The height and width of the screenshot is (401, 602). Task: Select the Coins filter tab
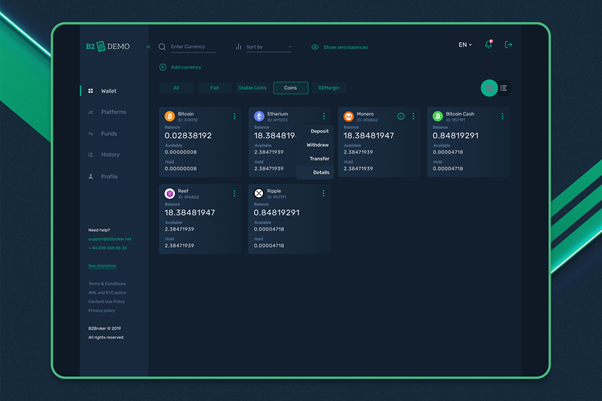point(291,88)
